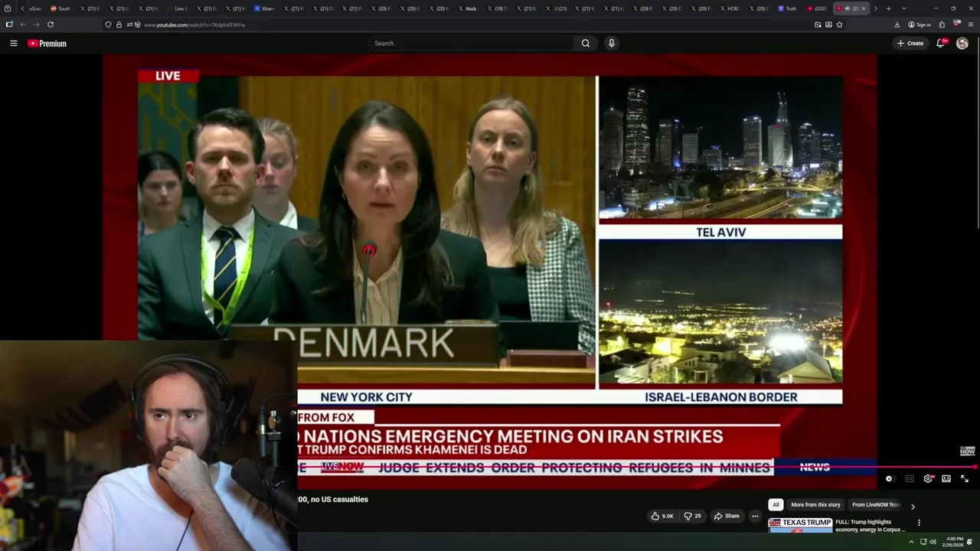Open the browser sidebar/workspaces icon
This screenshot has height=551, width=980.
[x=9, y=24]
